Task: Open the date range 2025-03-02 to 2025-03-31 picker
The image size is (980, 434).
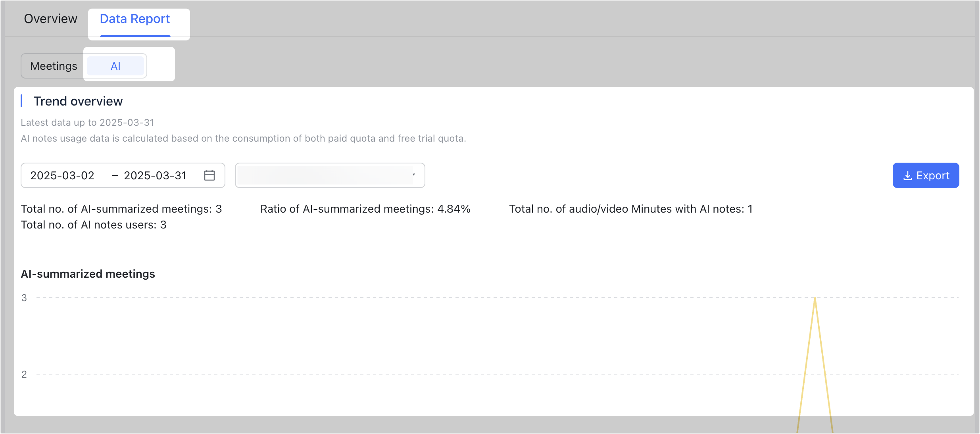Action: click(123, 175)
